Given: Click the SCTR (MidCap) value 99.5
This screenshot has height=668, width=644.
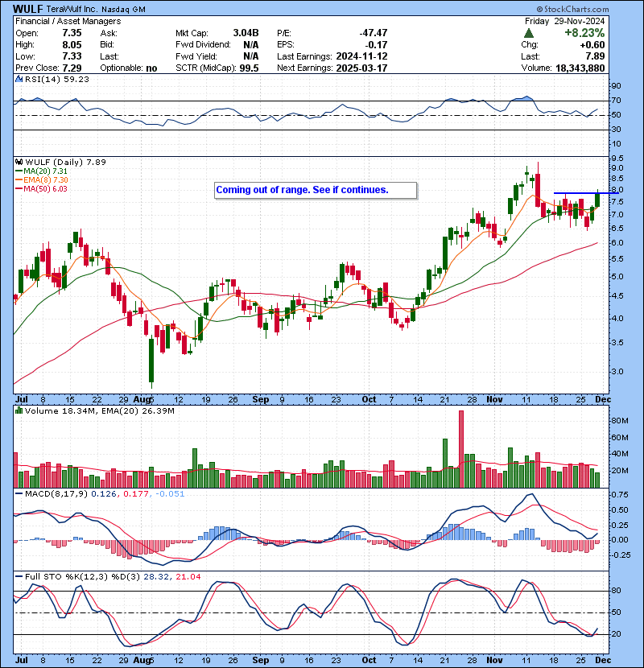Looking at the screenshot, I should click(x=249, y=68).
